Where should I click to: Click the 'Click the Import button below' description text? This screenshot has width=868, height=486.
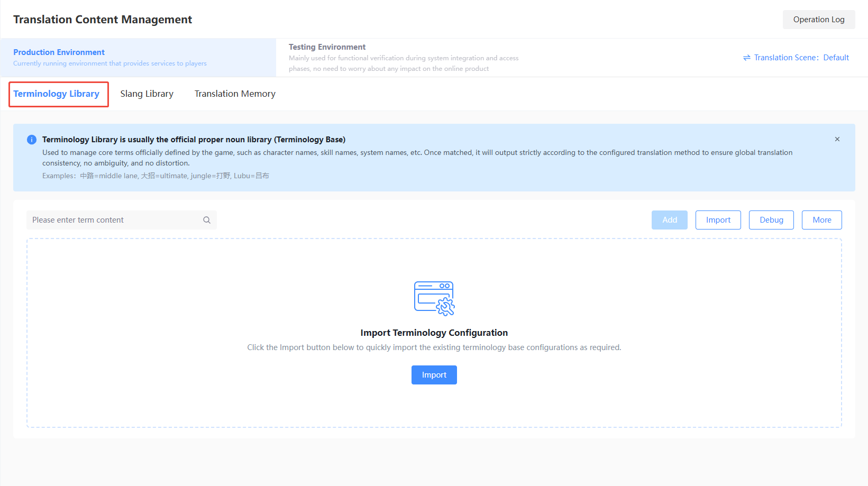(434, 347)
